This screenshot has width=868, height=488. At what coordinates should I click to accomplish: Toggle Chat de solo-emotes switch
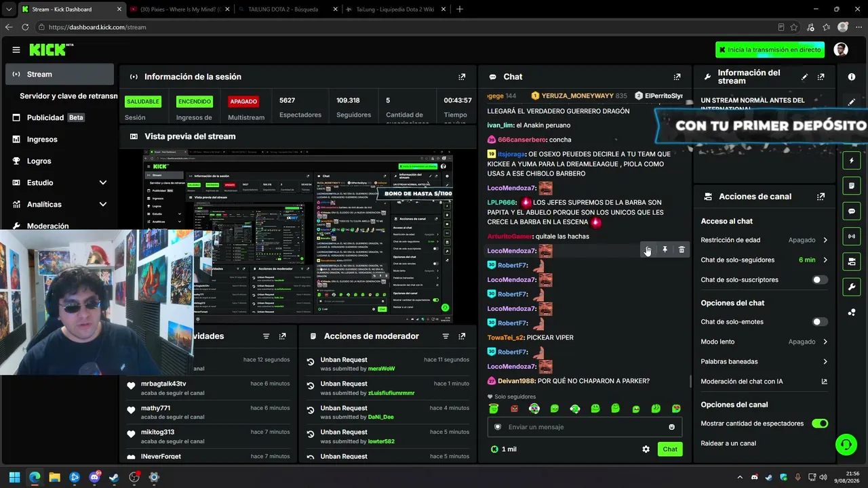[820, 322]
